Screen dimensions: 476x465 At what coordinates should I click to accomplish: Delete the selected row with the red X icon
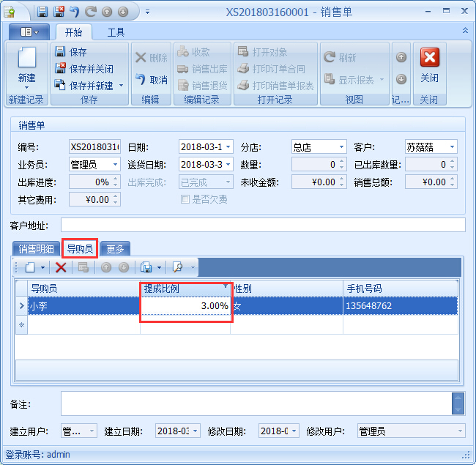tap(61, 268)
